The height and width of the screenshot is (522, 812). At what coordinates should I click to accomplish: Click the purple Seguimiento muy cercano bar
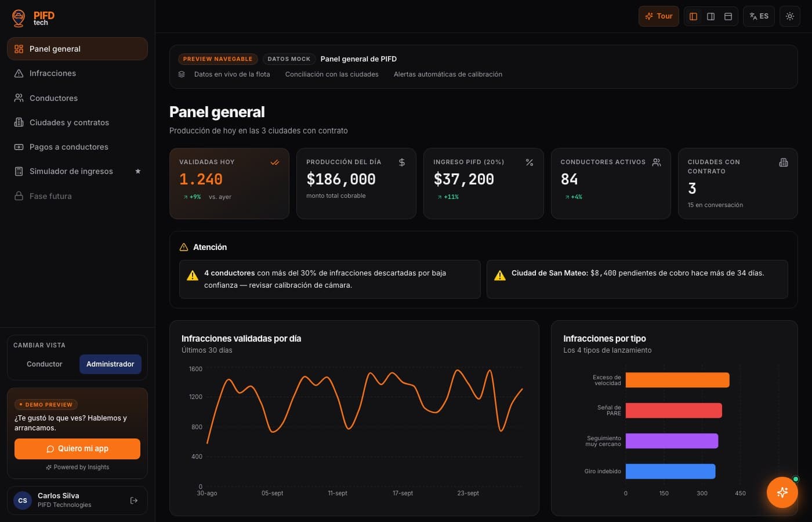[672, 441]
